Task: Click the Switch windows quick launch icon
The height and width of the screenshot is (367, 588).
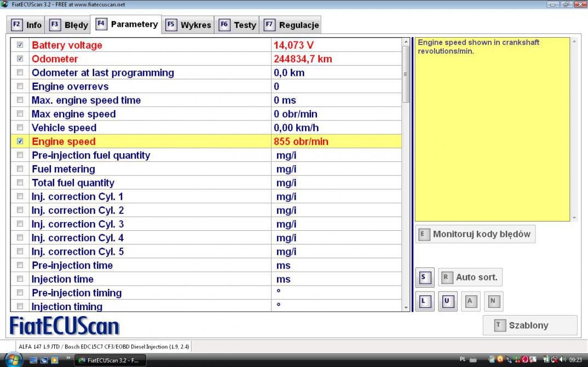Action: [x=44, y=360]
